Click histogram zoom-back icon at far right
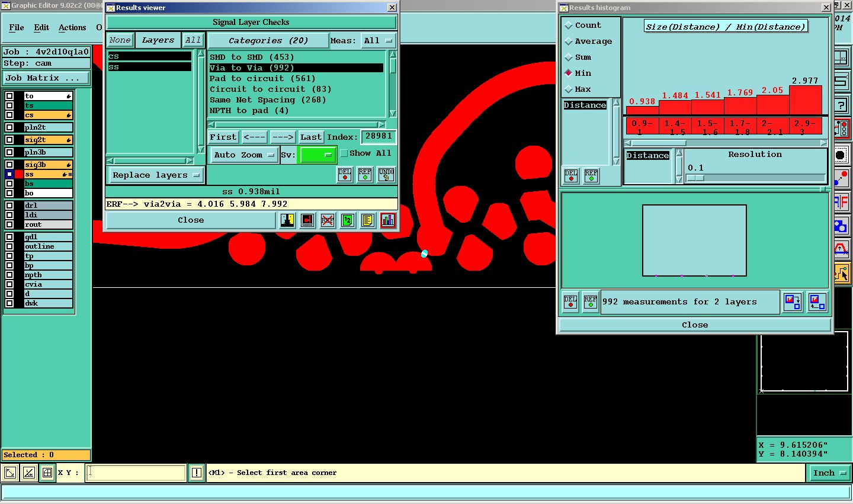Viewport: 853px width, 504px height. 817,302
